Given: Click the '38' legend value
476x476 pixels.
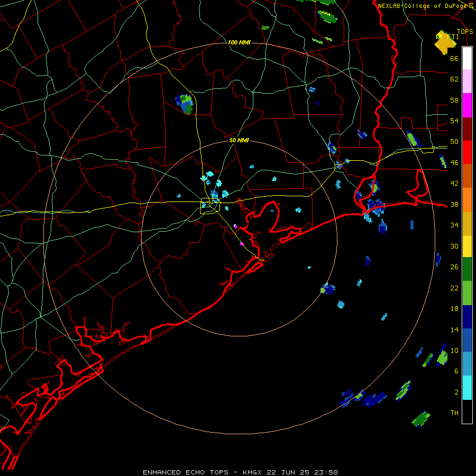Looking at the screenshot, I should tap(454, 205).
